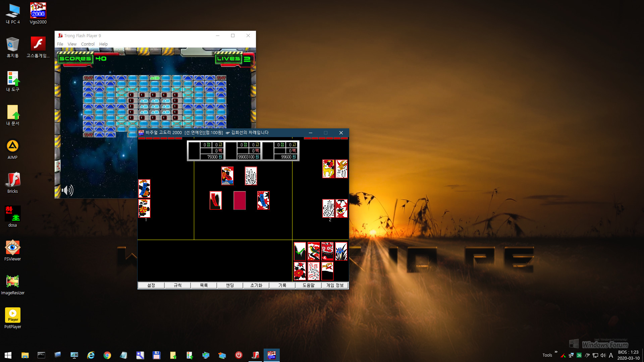Screen dimensions: 644x362
Task: Click the green 36 tray icon
Action: (579, 355)
